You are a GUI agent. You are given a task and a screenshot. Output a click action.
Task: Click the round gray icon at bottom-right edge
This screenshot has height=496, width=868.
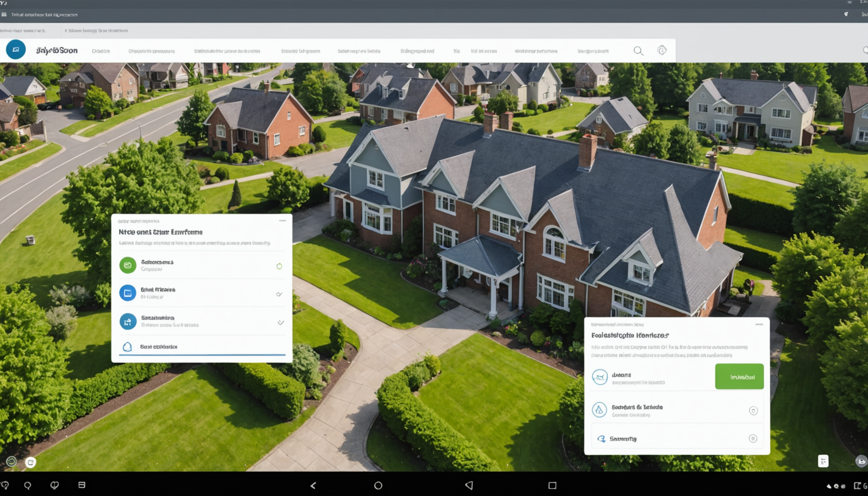(x=861, y=461)
